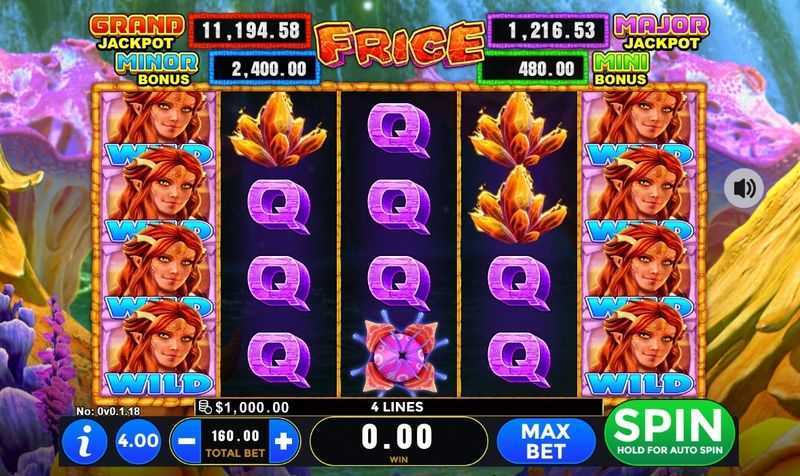800x476 pixels.
Task: Open the info paytable icon
Action: click(x=85, y=441)
